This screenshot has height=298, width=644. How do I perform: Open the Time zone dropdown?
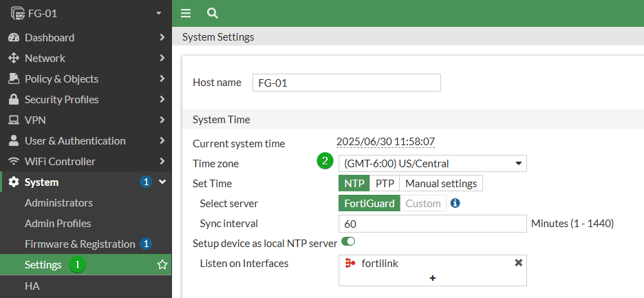point(433,164)
